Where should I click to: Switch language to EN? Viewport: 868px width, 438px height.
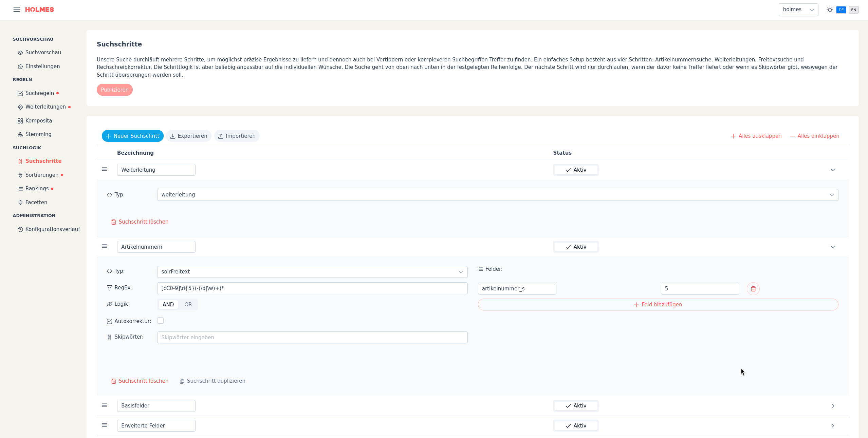pyautogui.click(x=853, y=10)
